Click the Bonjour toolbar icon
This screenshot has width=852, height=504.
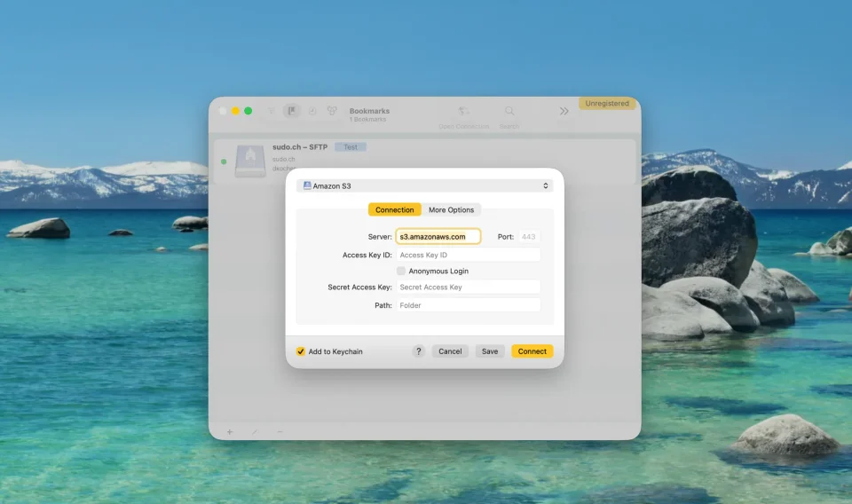coord(332,111)
